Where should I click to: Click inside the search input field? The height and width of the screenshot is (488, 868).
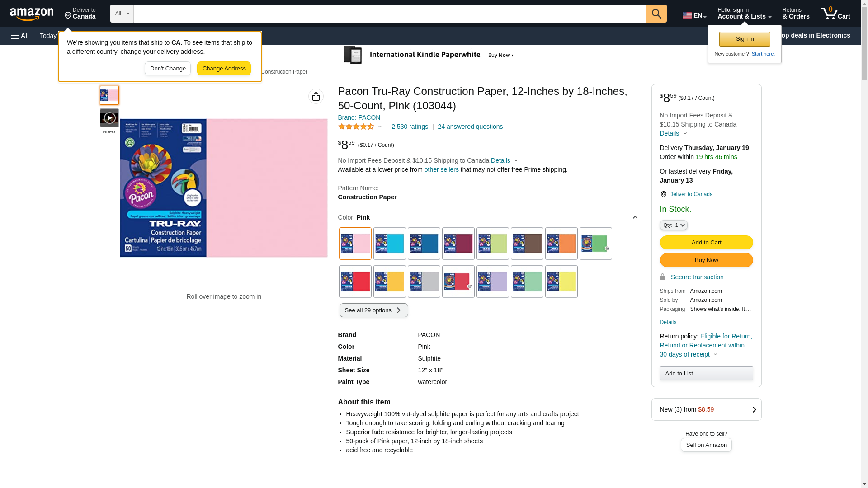point(389,14)
